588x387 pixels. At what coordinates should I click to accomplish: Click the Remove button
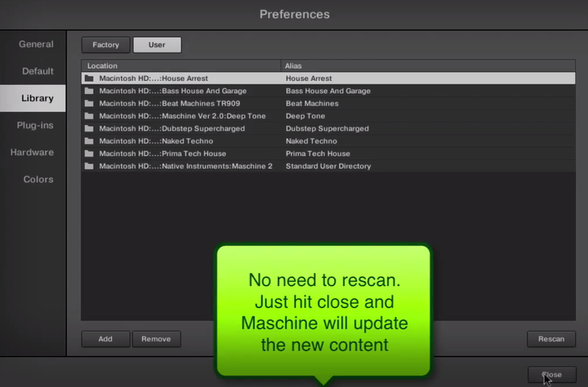157,339
